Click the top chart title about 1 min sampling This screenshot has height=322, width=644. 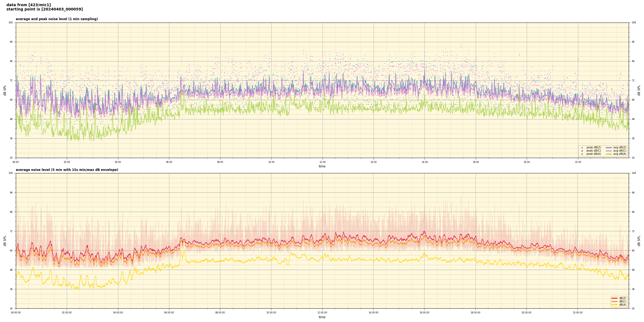(x=57, y=19)
